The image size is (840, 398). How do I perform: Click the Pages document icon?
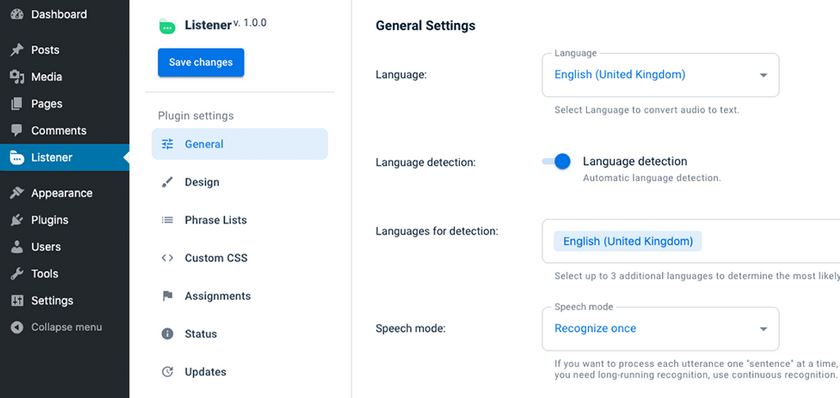point(17,104)
